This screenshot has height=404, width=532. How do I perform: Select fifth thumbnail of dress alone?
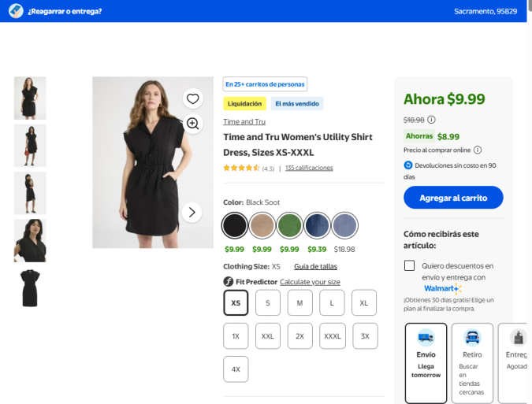pyautogui.click(x=30, y=287)
